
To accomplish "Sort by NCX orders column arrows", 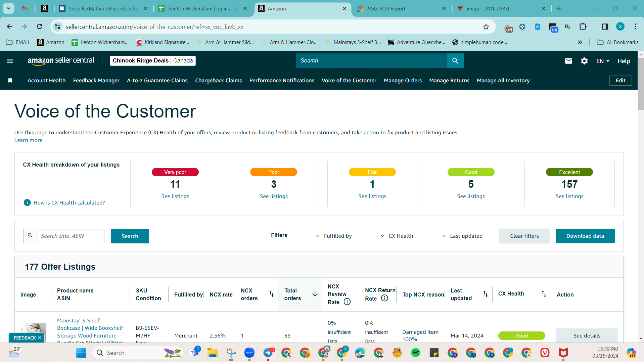I will (x=271, y=294).
